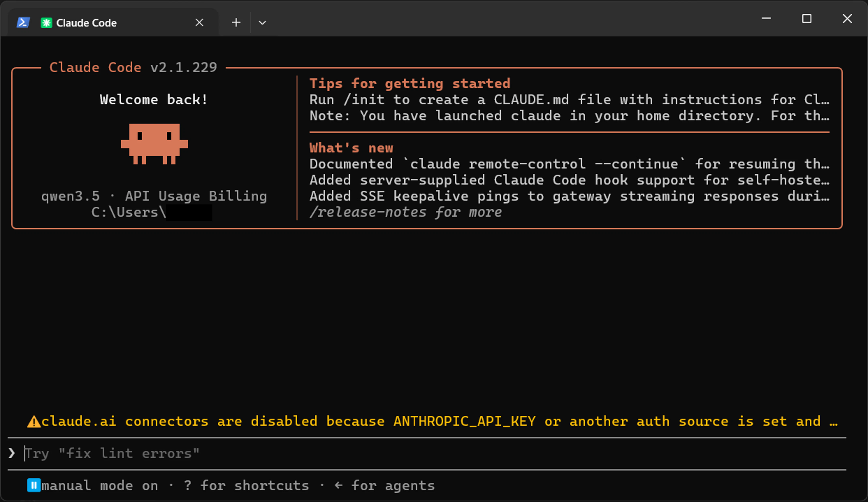Click the PowerShell icon in the tab
The image size is (868, 502).
pos(23,23)
